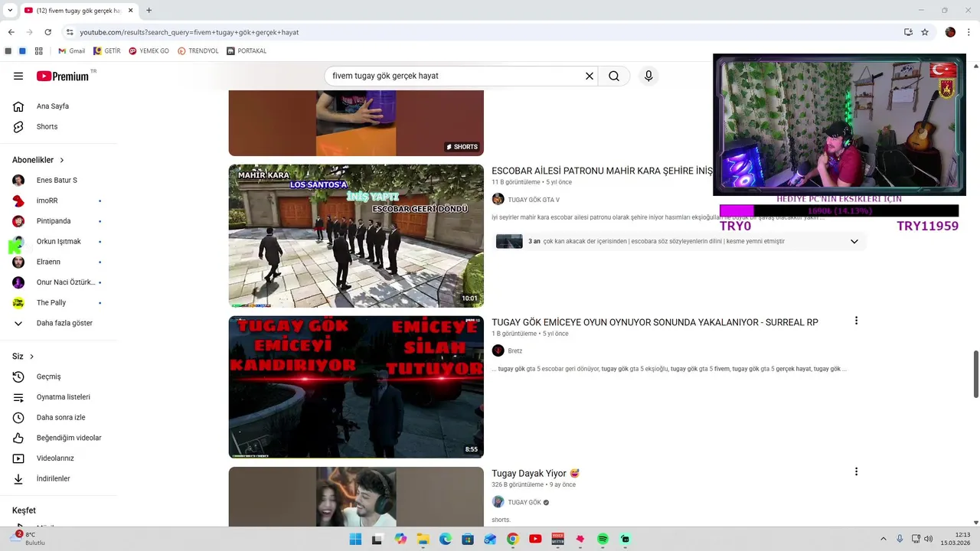
Task: Expand the Abonelikler section arrow
Action: [x=62, y=160]
